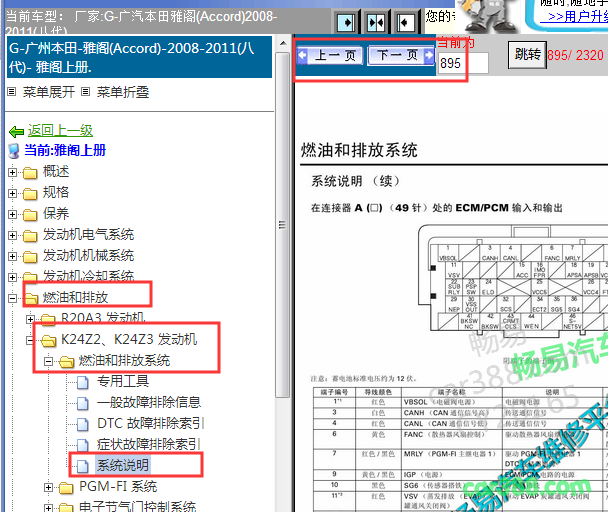This screenshot has width=608, height=512.
Task: Click the 系统说明 document icon
Action: pyautogui.click(x=82, y=466)
